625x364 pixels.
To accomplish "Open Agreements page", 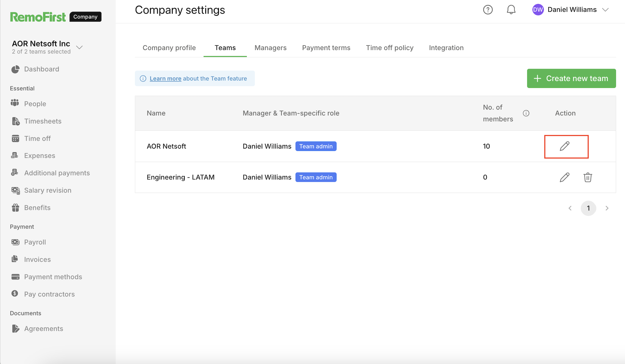I will tap(44, 329).
